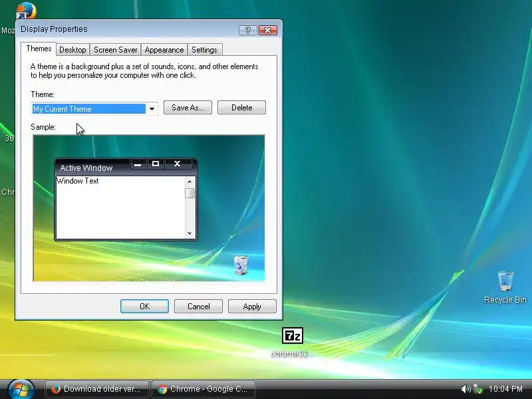Viewport: 532px width, 399px height.
Task: Click the Window Text in sample preview
Action: tap(78, 181)
